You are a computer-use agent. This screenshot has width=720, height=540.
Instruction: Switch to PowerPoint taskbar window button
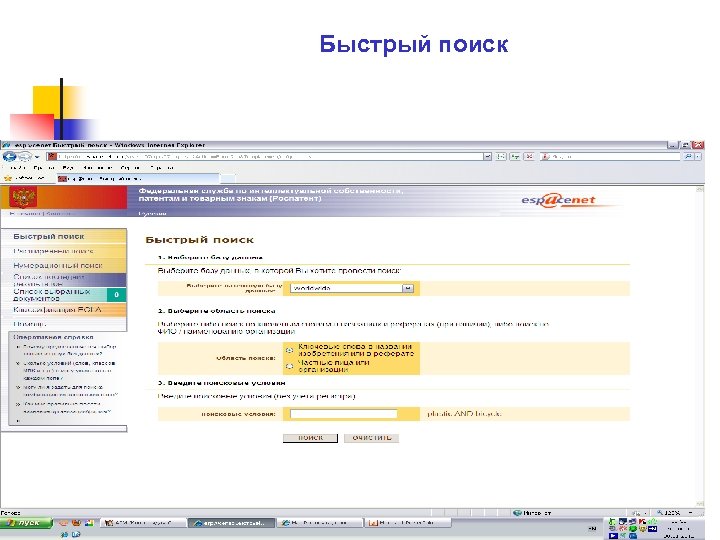click(408, 523)
